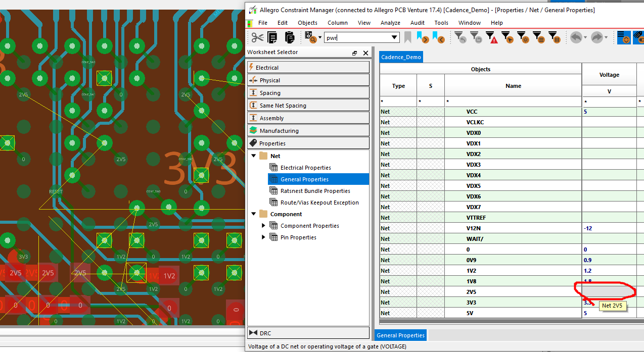Screen dimensions: 644x352
Task: Open the Audit menu
Action: tap(418, 23)
